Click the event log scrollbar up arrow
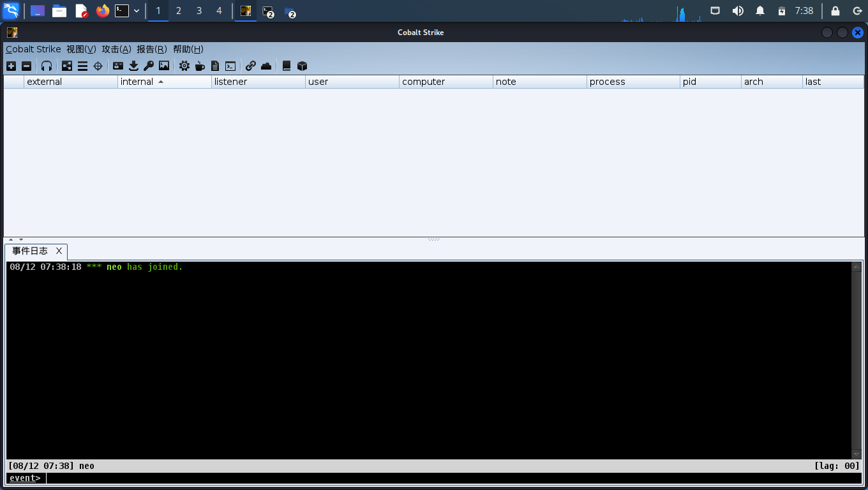 click(857, 267)
